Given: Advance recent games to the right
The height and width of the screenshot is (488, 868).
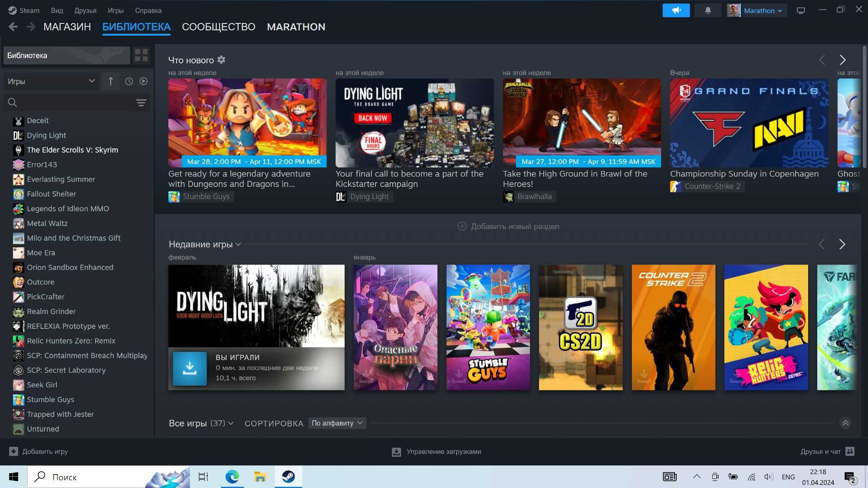Looking at the screenshot, I should click(842, 244).
